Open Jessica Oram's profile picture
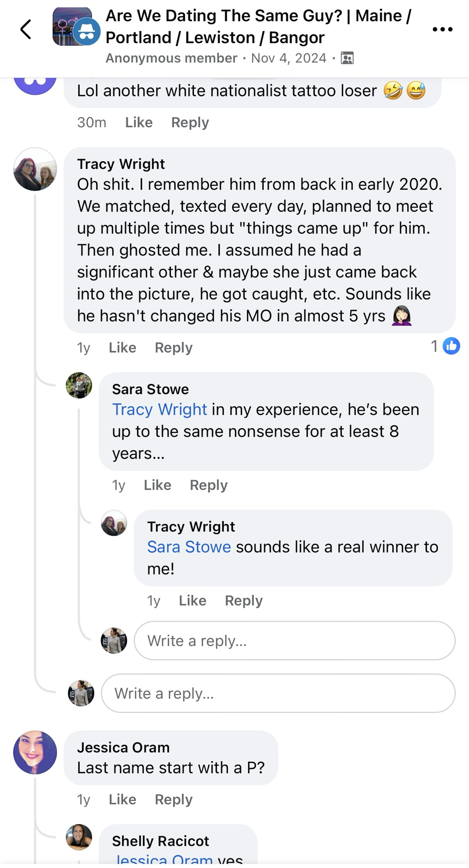This screenshot has height=868, width=469. [x=35, y=752]
